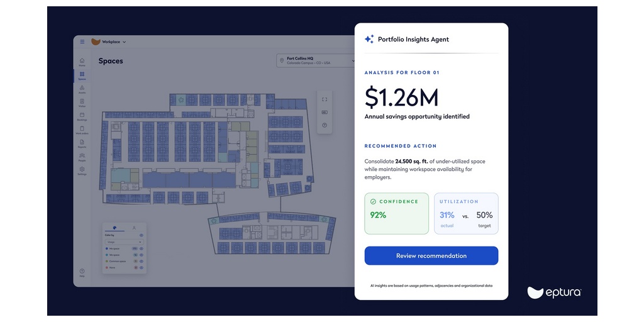Viewport: 644px width, 322px height.
Task: Open the Work orders section
Action: (82, 130)
